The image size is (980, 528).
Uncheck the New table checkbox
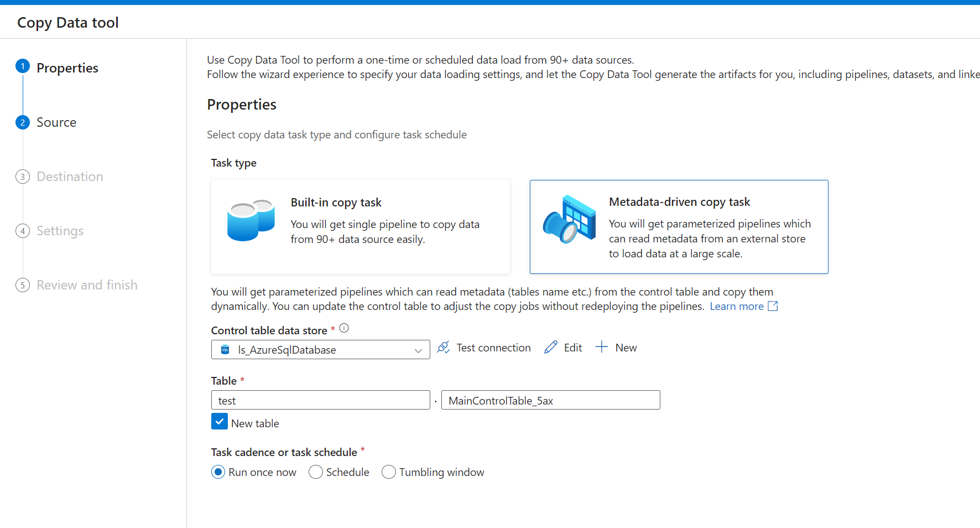pyautogui.click(x=219, y=421)
